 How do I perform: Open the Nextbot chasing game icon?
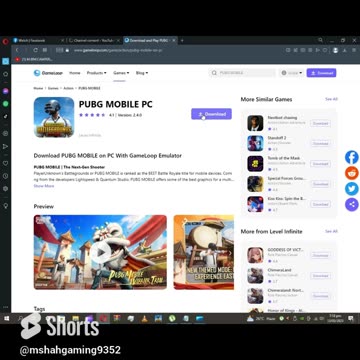point(255,123)
